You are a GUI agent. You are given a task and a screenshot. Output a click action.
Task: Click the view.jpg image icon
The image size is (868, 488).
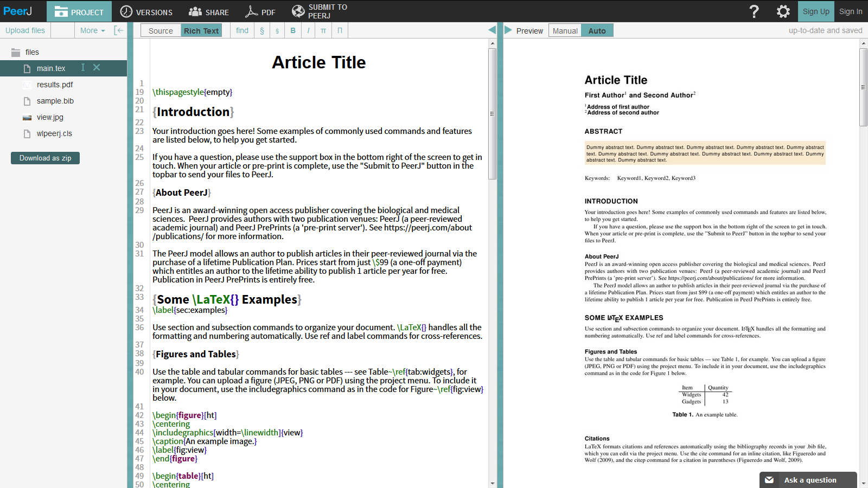[27, 118]
